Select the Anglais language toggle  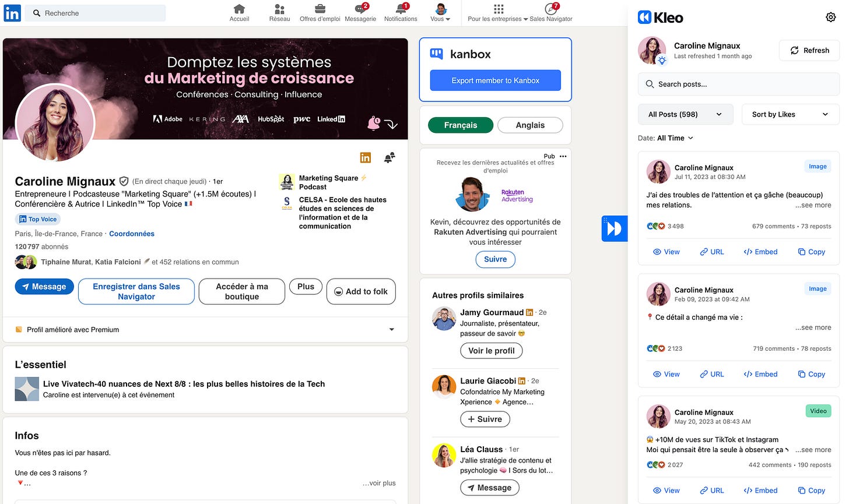coord(530,125)
